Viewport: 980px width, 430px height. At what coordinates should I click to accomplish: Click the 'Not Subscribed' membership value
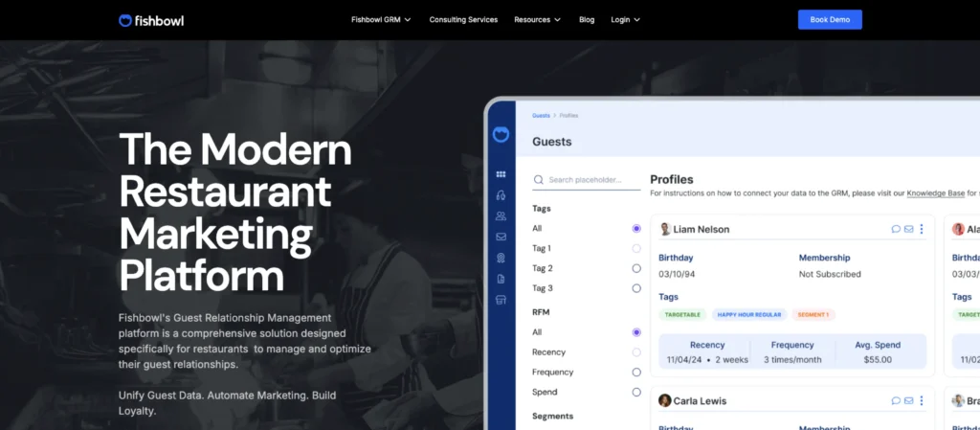point(830,274)
